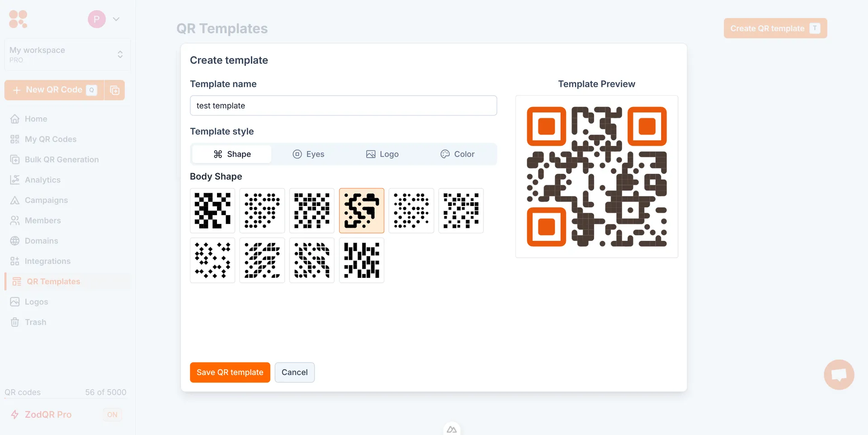Click the Template name input field
Image resolution: width=868 pixels, height=435 pixels.
tap(344, 105)
